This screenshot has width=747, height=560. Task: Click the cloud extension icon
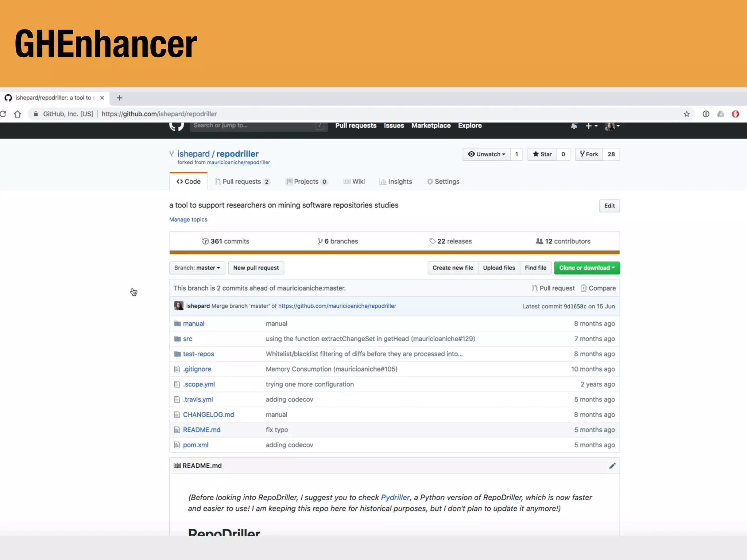pos(720,114)
